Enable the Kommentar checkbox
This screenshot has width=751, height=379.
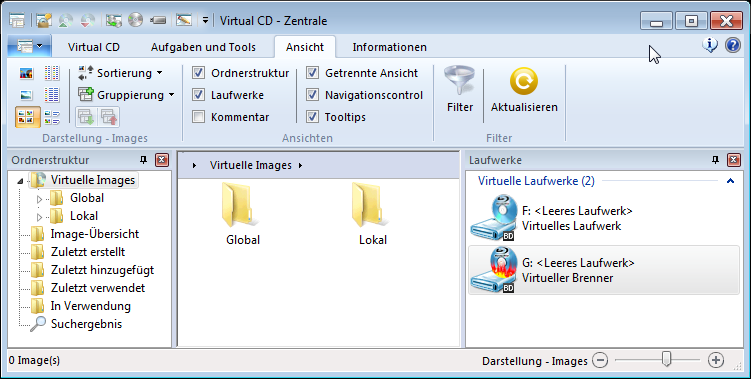coord(198,117)
